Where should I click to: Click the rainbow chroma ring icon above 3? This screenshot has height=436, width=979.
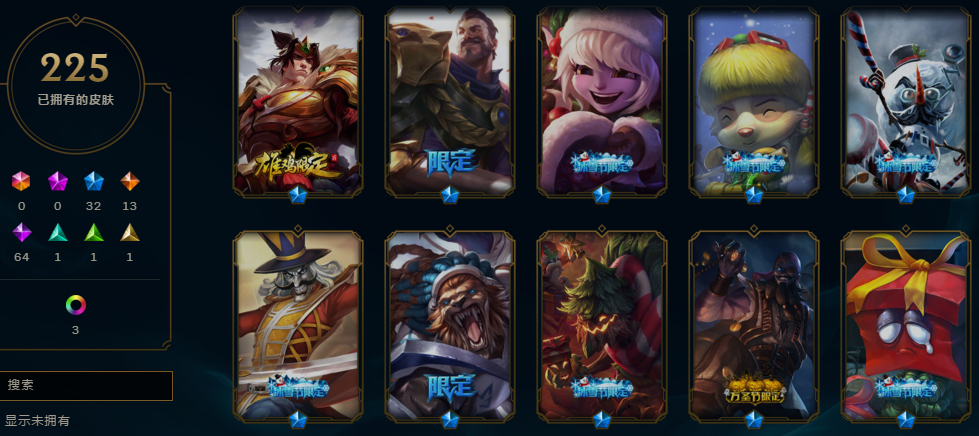point(76,305)
